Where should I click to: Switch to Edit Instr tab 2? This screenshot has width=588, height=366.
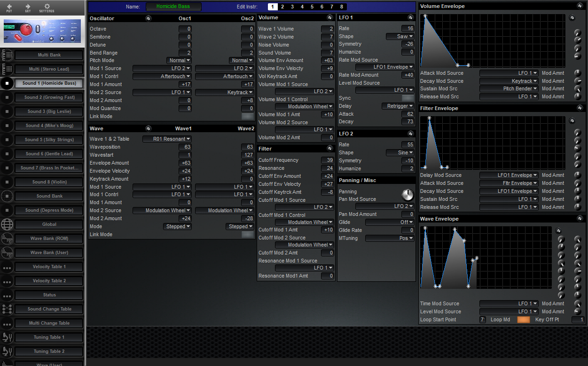coord(282,7)
